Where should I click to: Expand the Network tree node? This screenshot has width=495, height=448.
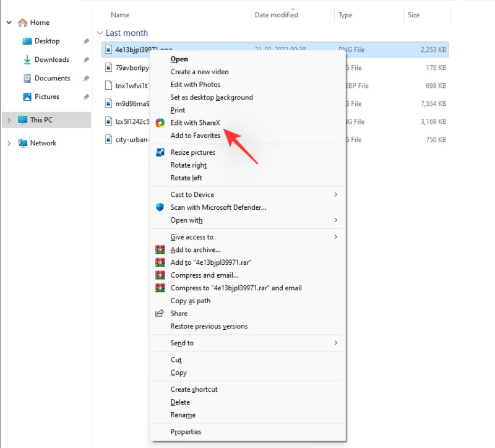coord(9,143)
